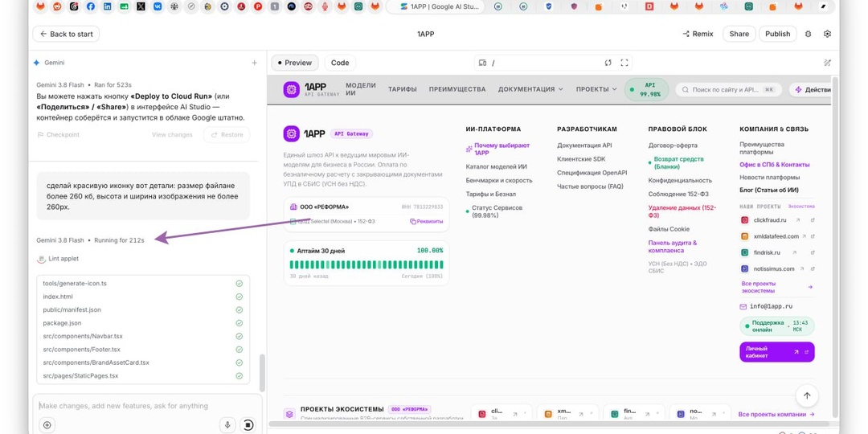868x434 pixels.
Task: Click the Remix button
Action: (698, 34)
